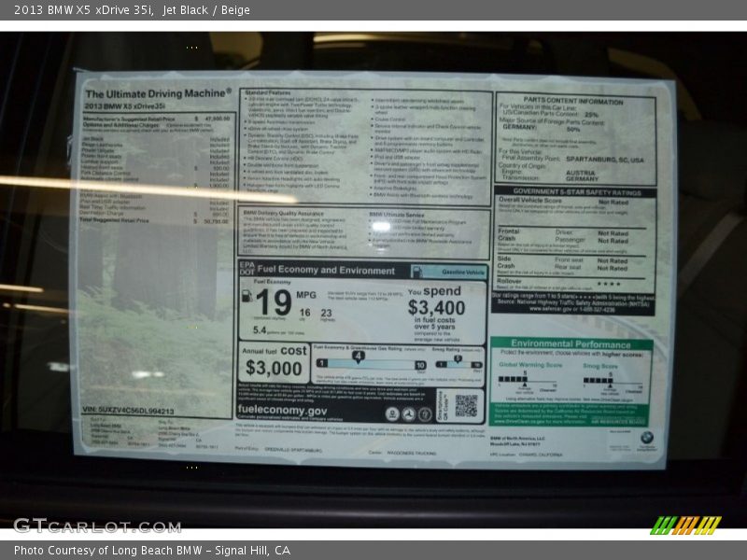Click the "Overall Vehicle Score" label
747x560 pixels.
(529, 201)
